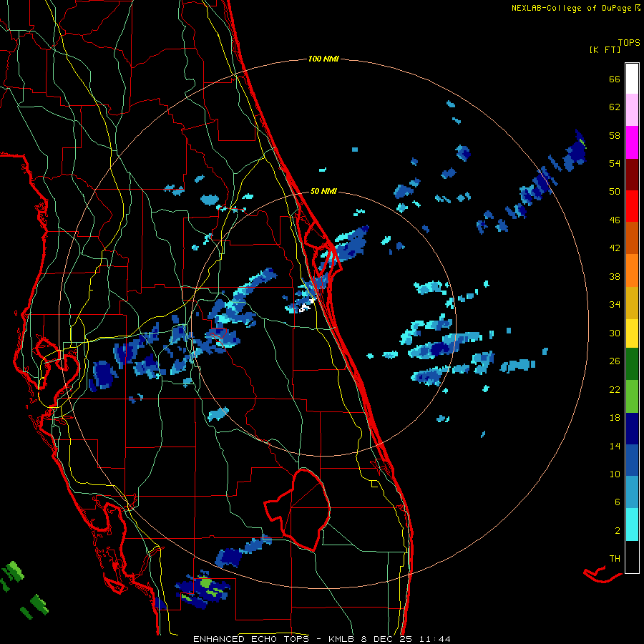Click the TOPS legend title
644x644 pixels.
[629, 43]
